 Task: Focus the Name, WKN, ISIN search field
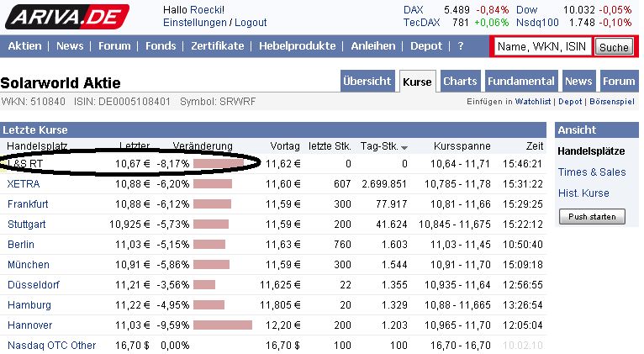pos(542,47)
